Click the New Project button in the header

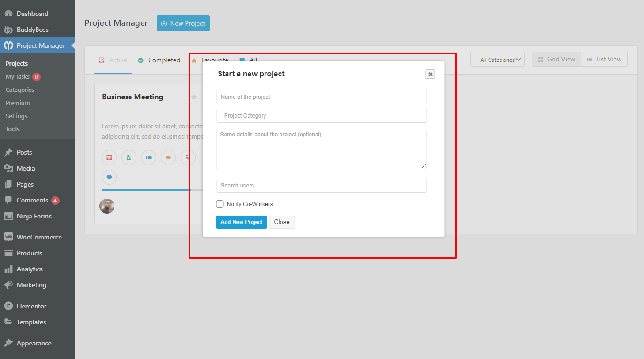point(183,23)
